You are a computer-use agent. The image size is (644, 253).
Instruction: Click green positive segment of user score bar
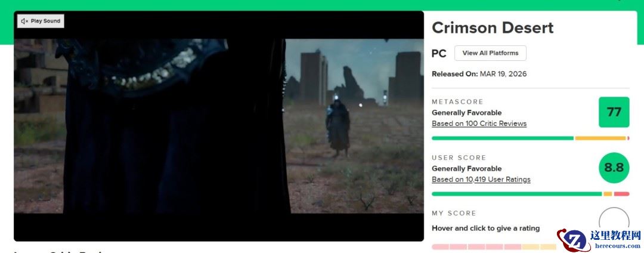516,194
